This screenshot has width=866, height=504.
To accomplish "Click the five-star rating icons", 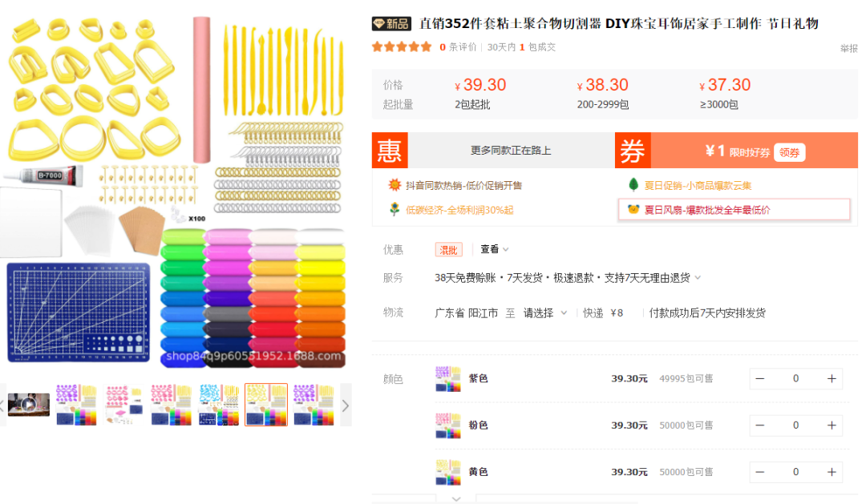I will pyautogui.click(x=401, y=46).
